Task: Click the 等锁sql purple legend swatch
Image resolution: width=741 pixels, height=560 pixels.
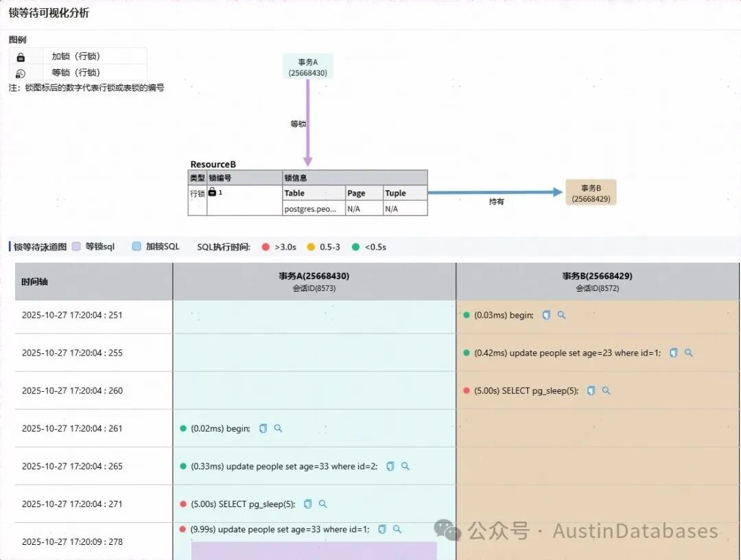Action: [x=76, y=246]
